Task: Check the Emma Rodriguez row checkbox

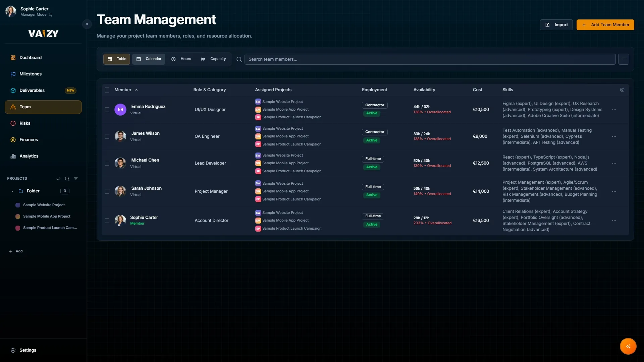Action: [x=107, y=110]
